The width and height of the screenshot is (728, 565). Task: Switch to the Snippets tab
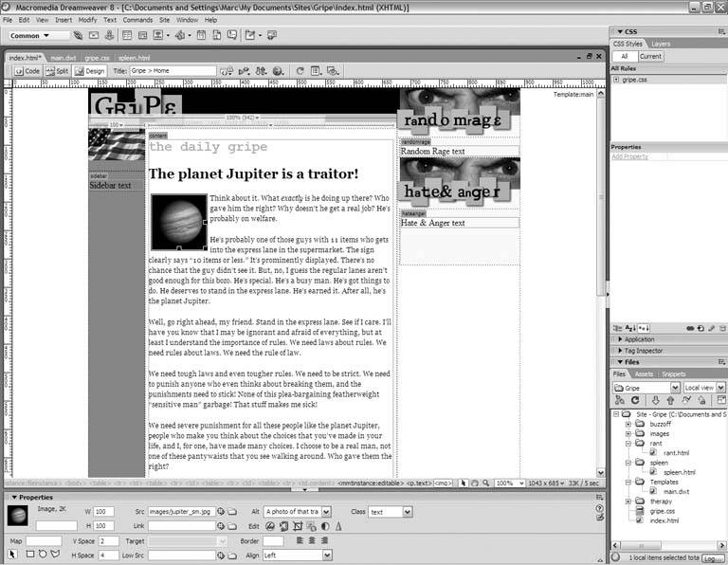point(674,374)
